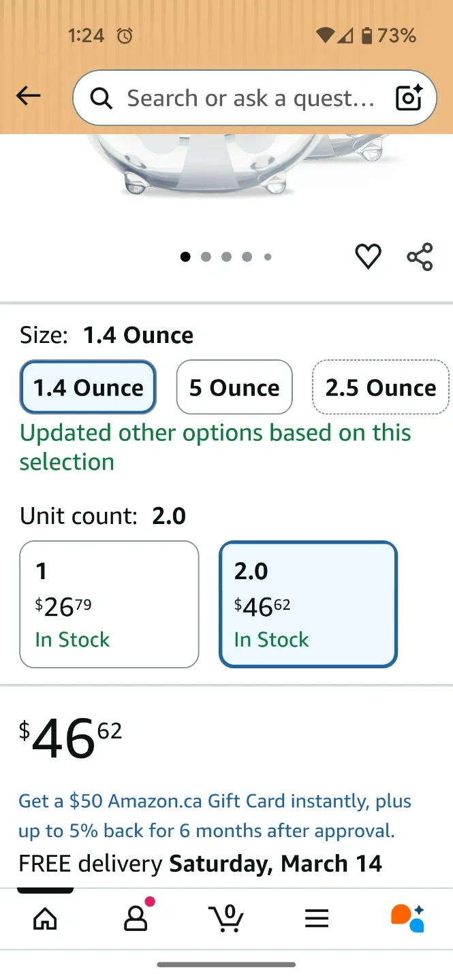Select the 2.5 Ounce size option
The image size is (453, 980).
[x=380, y=387]
